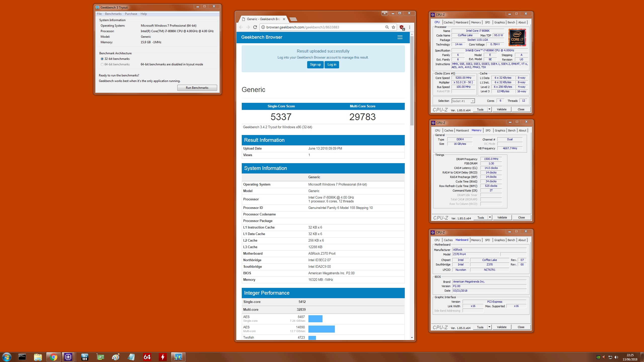Open the Geekbench Browser hamburger menu
Viewport: 644px width, 362px height.
point(400,37)
